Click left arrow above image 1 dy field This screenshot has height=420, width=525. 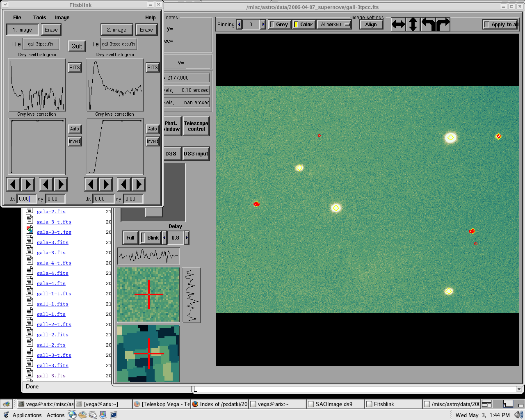coord(46,185)
